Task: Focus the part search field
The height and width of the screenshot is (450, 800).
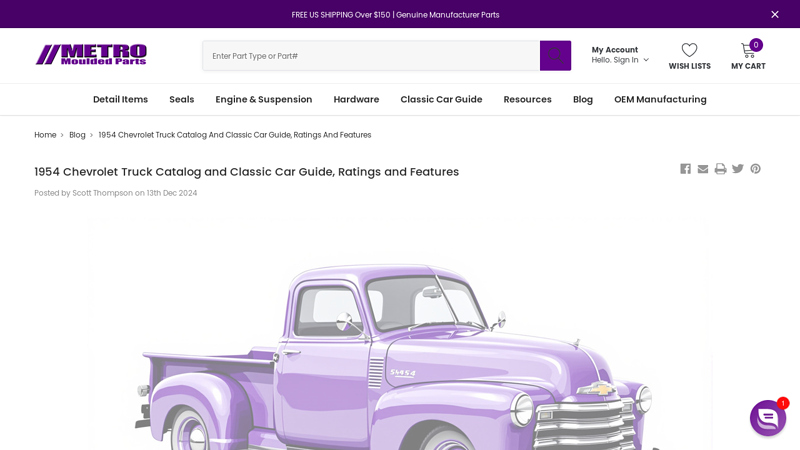Action: 371,56
